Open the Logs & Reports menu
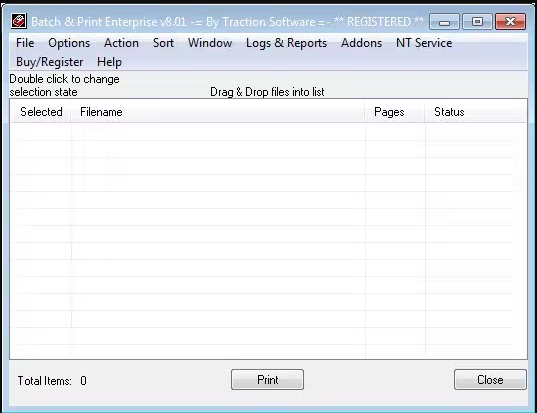537x413 pixels. (x=286, y=43)
